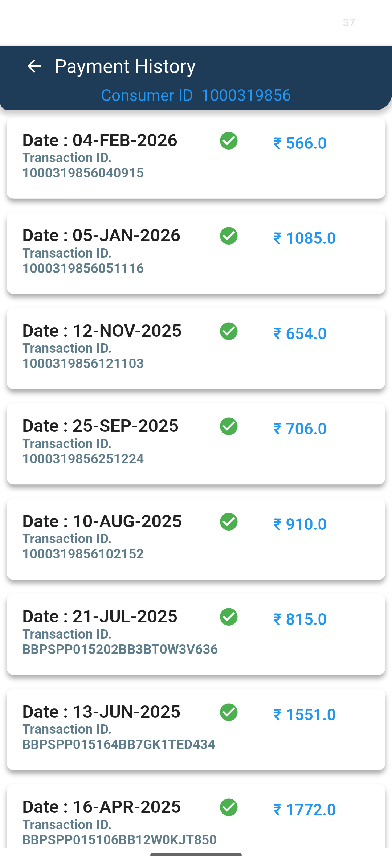Tap the ₹ 1551.0 amount
The height and width of the screenshot is (868, 392).
[304, 715]
